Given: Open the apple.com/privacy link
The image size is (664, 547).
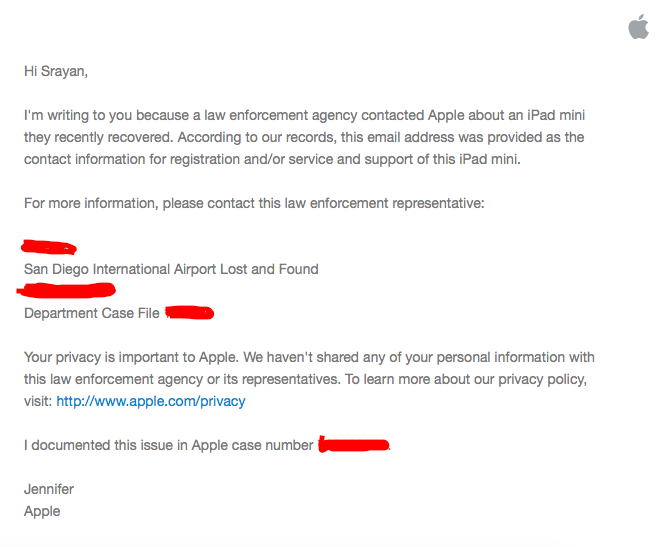Looking at the screenshot, I should (x=151, y=401).
